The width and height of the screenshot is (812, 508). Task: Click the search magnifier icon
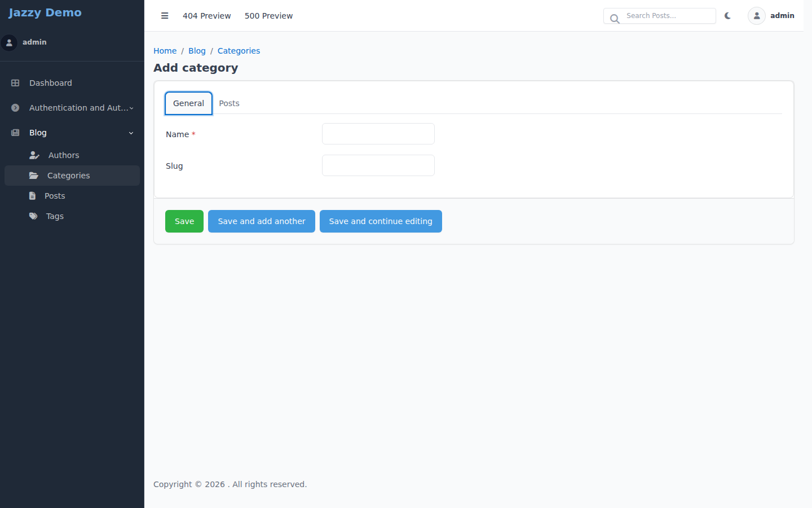pos(615,18)
